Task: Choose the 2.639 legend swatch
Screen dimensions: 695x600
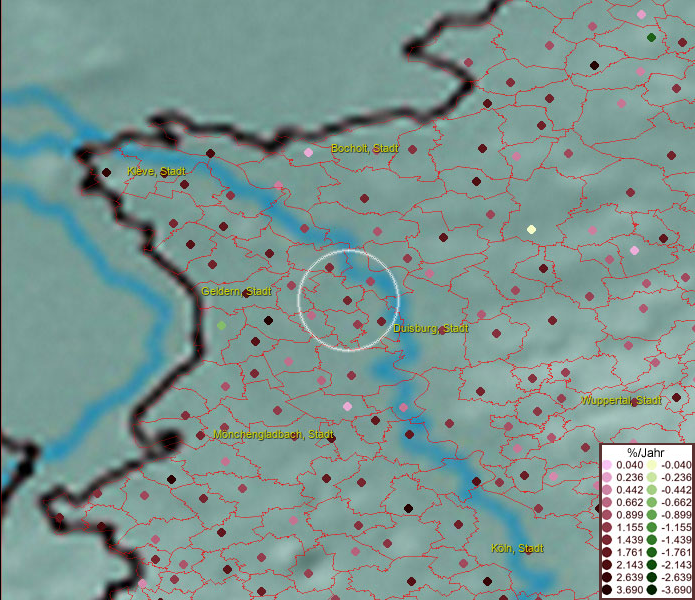Action: pyautogui.click(x=607, y=577)
